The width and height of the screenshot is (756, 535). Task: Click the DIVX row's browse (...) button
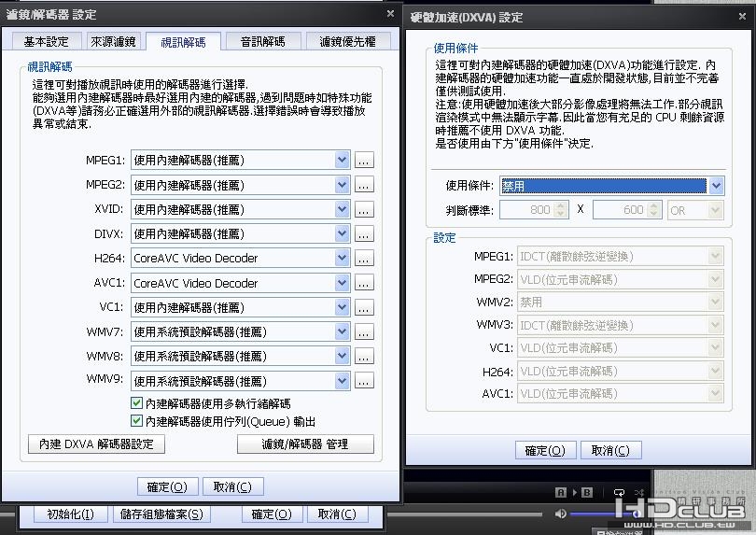click(364, 234)
